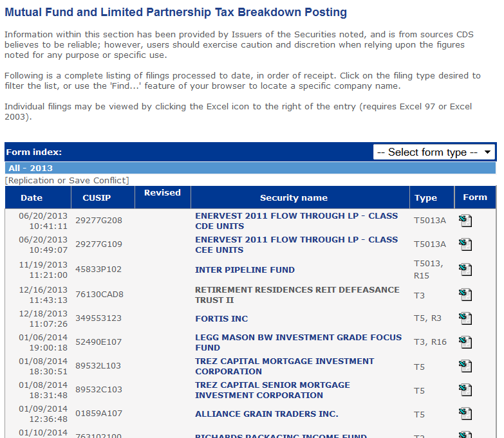This screenshot has width=504, height=438.
Task: Click date 01/09/2014 12:36:48
Action: tap(43, 414)
